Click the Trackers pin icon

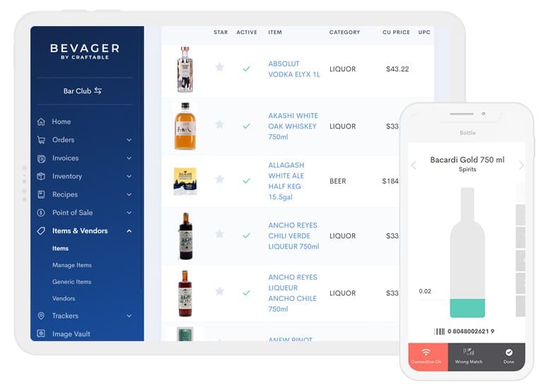(41, 316)
